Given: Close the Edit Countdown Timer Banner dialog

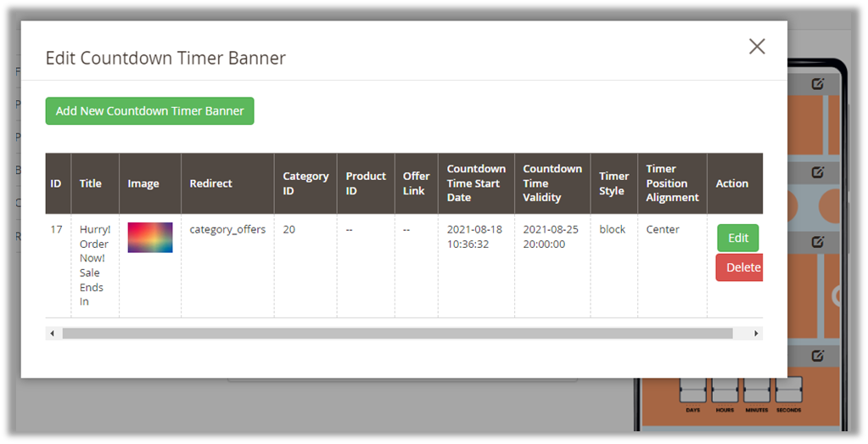Looking at the screenshot, I should pyautogui.click(x=757, y=47).
